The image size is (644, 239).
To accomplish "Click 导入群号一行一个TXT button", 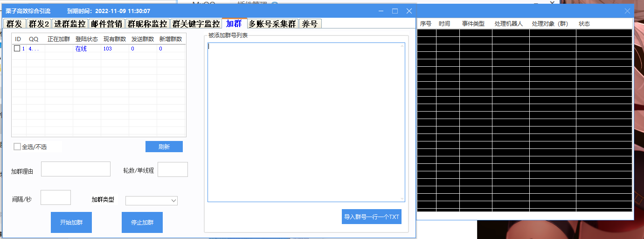I will point(372,217).
